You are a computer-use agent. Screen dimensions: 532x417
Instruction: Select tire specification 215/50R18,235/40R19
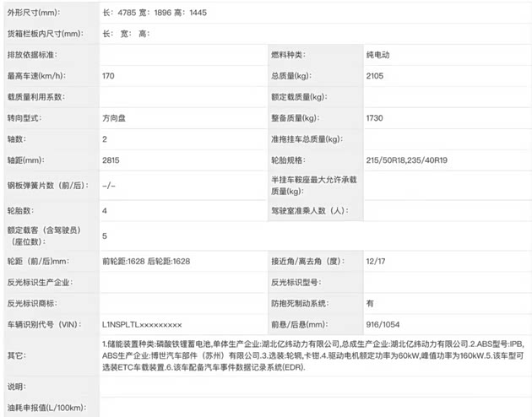pos(408,159)
